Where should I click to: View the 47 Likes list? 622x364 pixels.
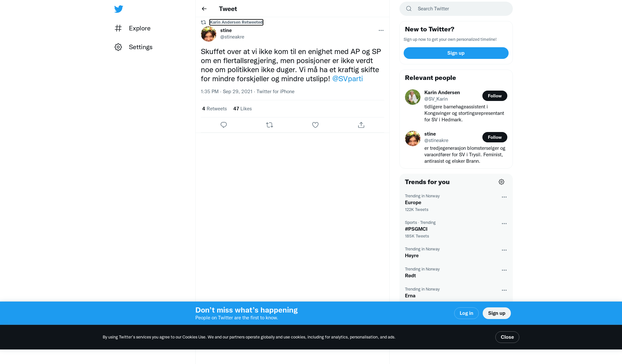242,109
